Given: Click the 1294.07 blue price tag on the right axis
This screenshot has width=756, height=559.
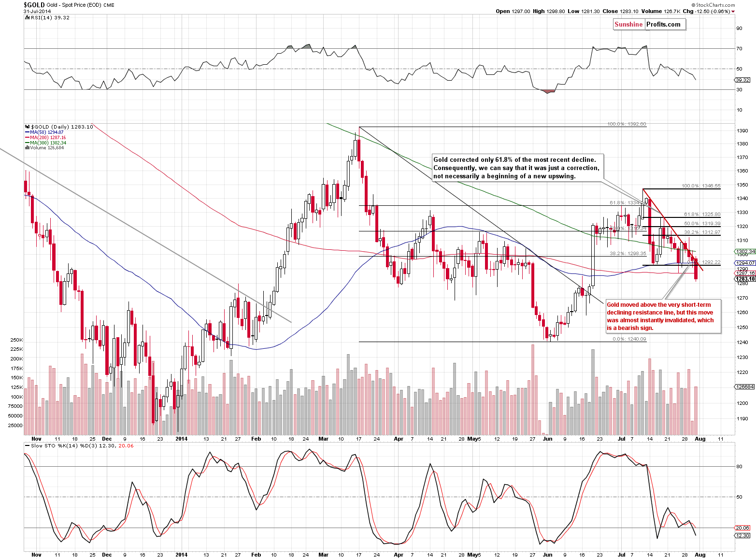Looking at the screenshot, I should (745, 263).
